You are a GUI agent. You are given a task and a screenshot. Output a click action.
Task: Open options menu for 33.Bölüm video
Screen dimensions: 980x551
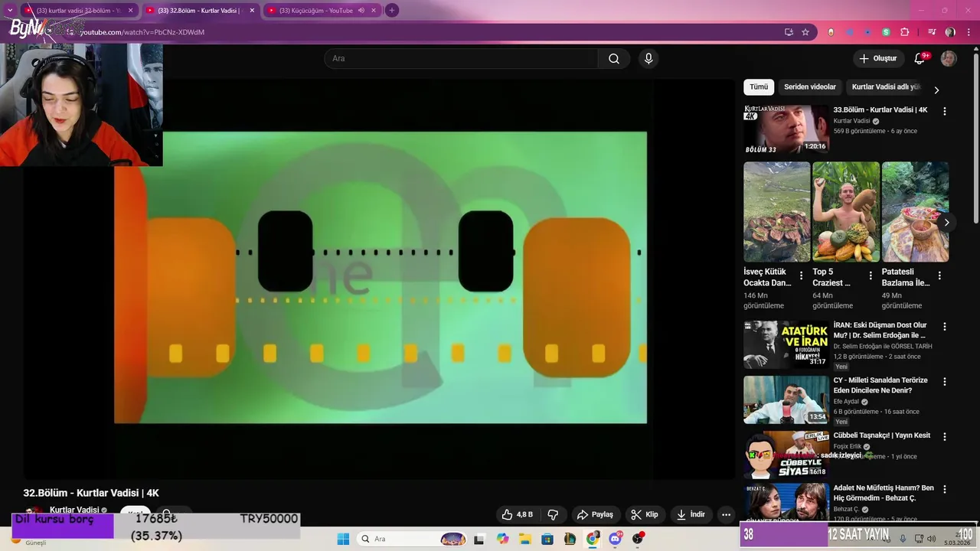[944, 111]
